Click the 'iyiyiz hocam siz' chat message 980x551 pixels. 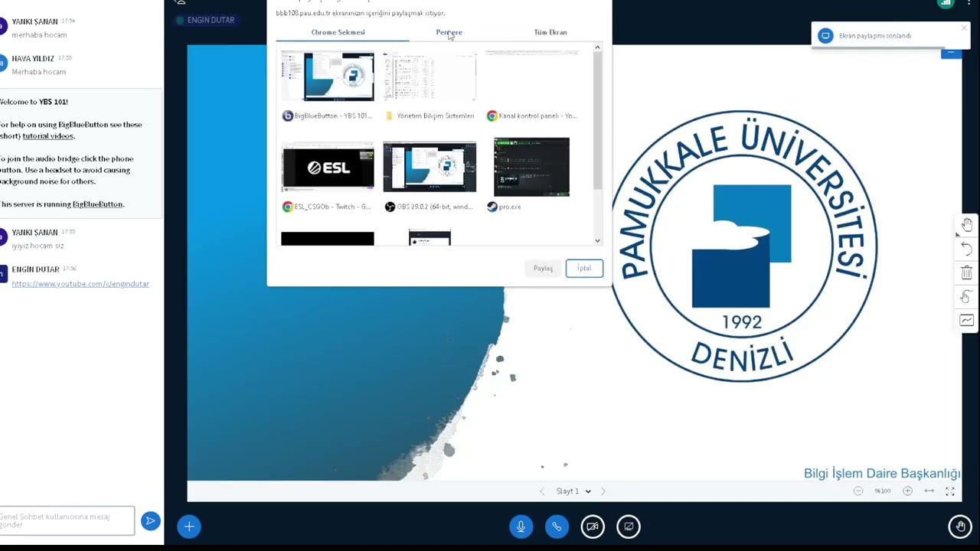coord(38,246)
